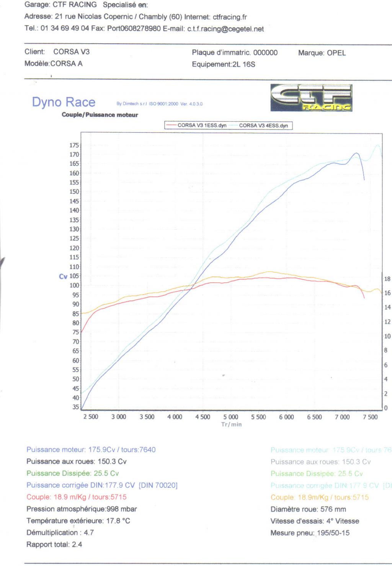This screenshot has width=392, height=566.
Task: Click the "Puissance moteur: 175.9Cv / tours:7640" line
Action: coord(91,450)
